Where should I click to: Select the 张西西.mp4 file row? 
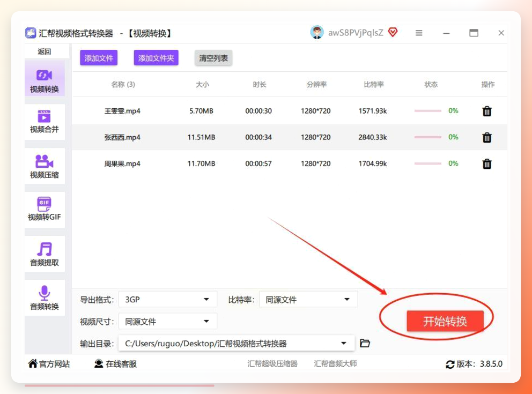(x=290, y=137)
